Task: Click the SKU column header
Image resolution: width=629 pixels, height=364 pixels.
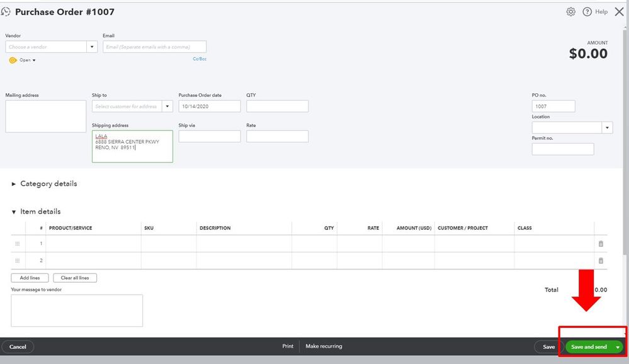Action: (149, 228)
